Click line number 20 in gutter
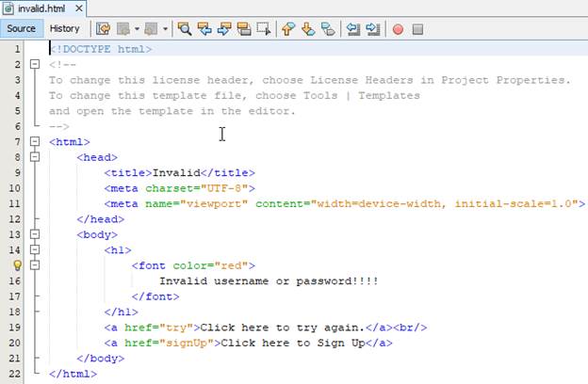 coord(14,343)
